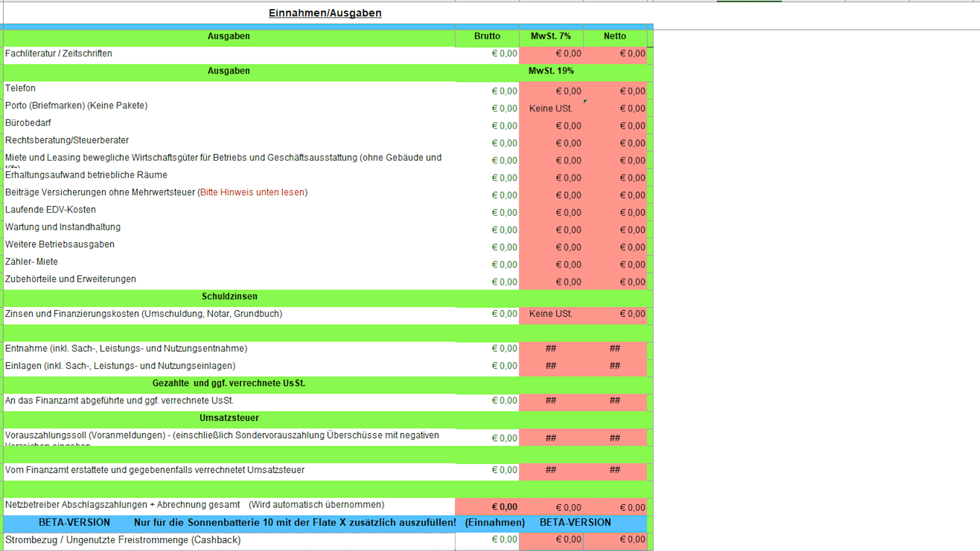Screen dimensions: 980x551
Task: Select the MwSt. 19% header cell
Action: [x=551, y=71]
